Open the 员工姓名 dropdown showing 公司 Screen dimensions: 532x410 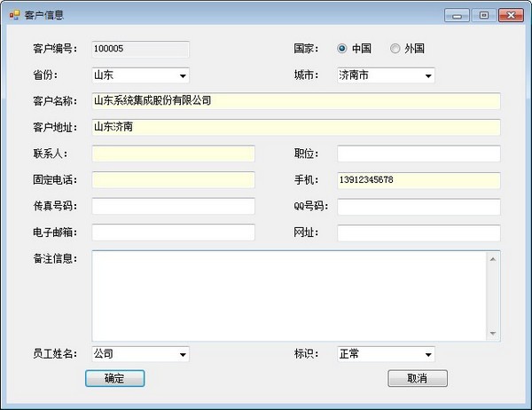click(140, 354)
